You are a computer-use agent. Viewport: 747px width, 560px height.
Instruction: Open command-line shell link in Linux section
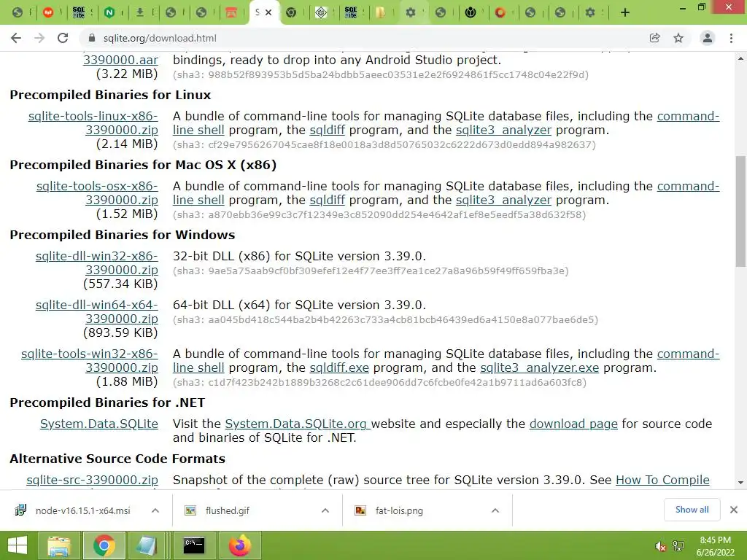[x=688, y=116]
